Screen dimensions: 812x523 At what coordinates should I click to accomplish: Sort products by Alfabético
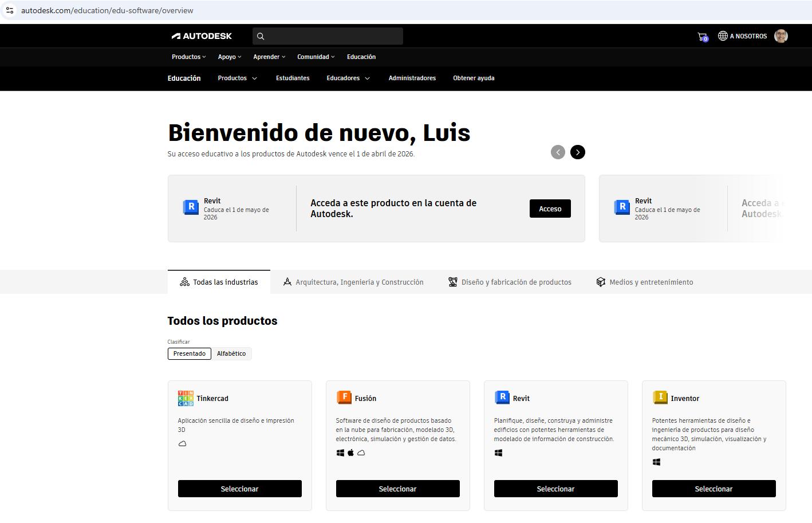231,353
